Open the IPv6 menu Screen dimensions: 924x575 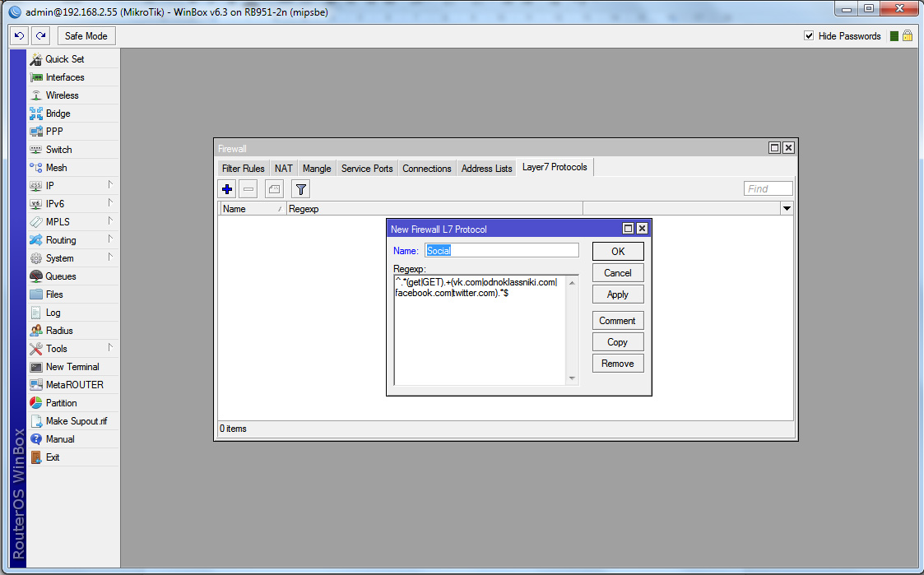(73, 204)
